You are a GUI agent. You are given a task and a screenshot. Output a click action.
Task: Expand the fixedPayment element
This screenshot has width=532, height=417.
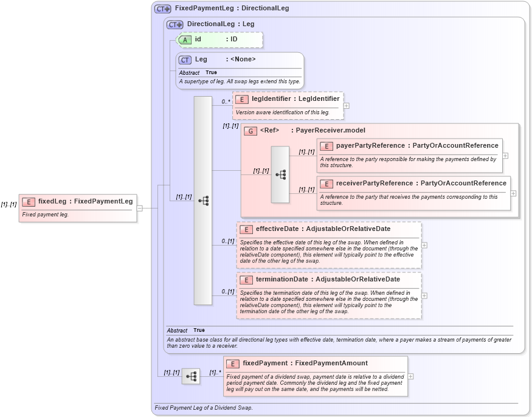410,377
